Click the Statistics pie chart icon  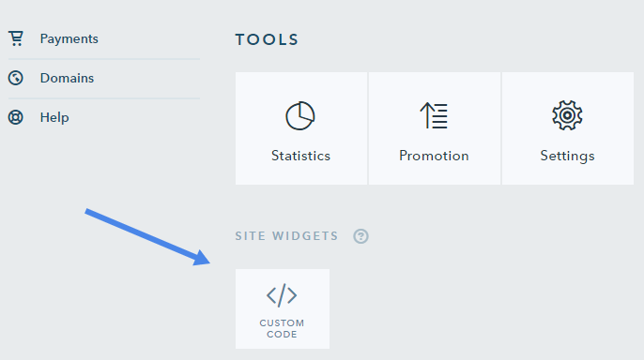[x=300, y=115]
